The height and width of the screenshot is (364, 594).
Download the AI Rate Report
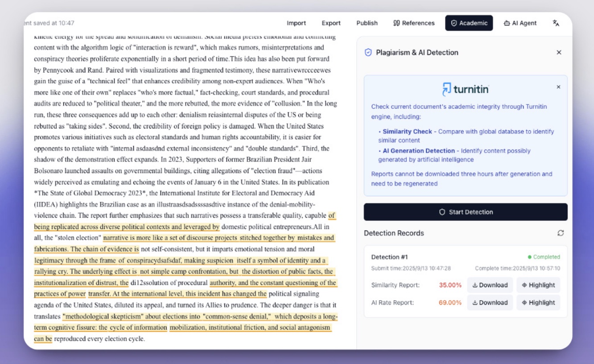tap(490, 302)
